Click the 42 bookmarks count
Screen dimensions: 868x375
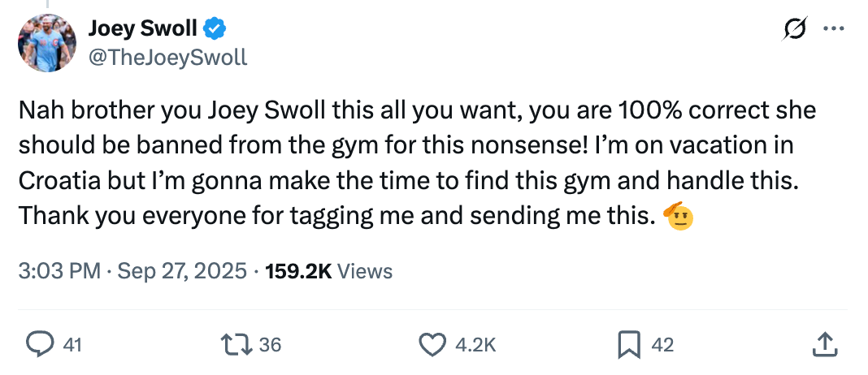tap(662, 345)
